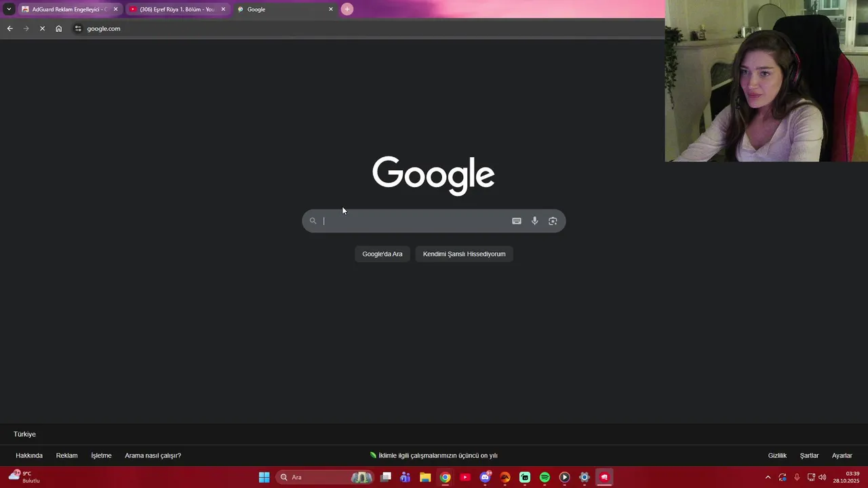Open Discord from the taskbar
The width and height of the screenshot is (868, 488).
tap(485, 477)
